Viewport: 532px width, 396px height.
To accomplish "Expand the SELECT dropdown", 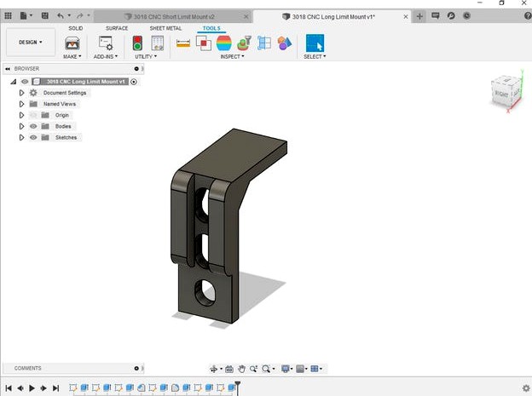I will pyautogui.click(x=315, y=56).
